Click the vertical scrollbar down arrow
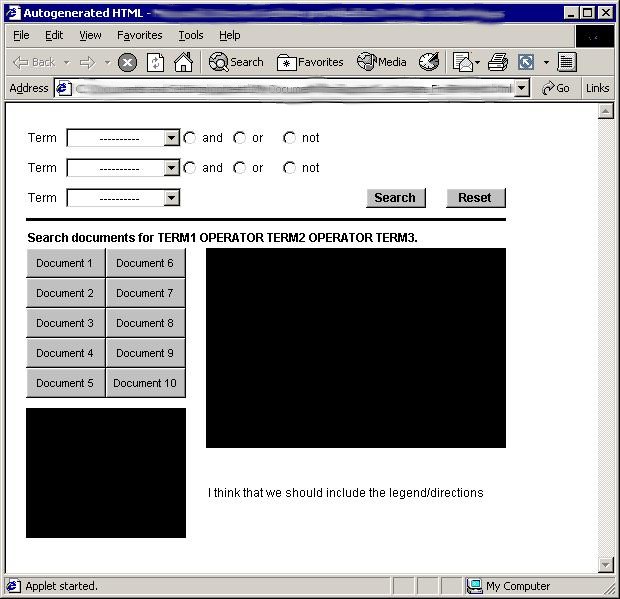620x599 pixels. pos(605,565)
